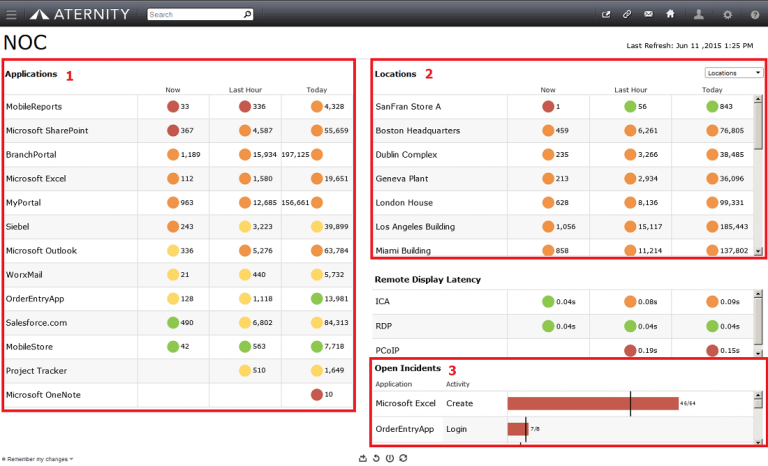Screen dimensions: 768x466
Task: Select the Los Angeles Building location
Action: click(415, 226)
